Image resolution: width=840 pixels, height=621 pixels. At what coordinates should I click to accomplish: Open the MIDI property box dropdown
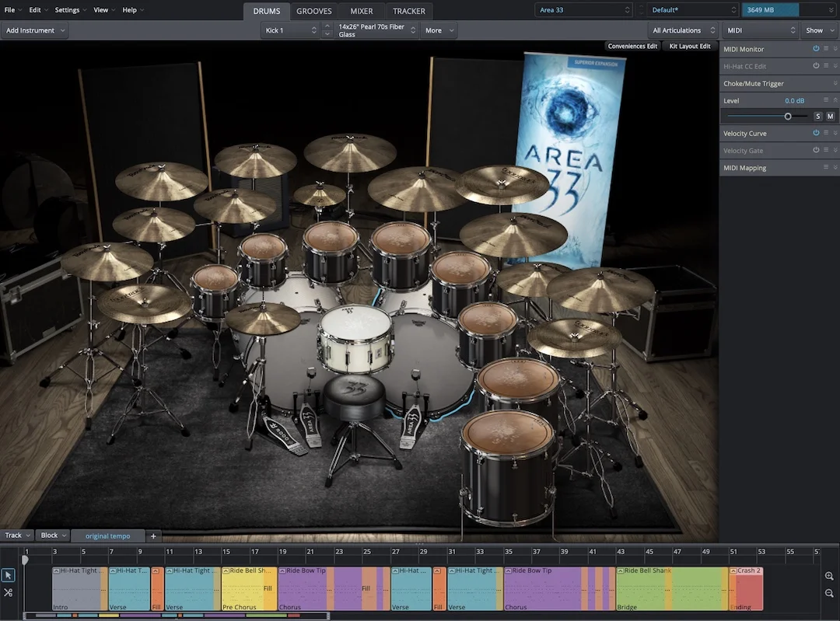[761, 30]
